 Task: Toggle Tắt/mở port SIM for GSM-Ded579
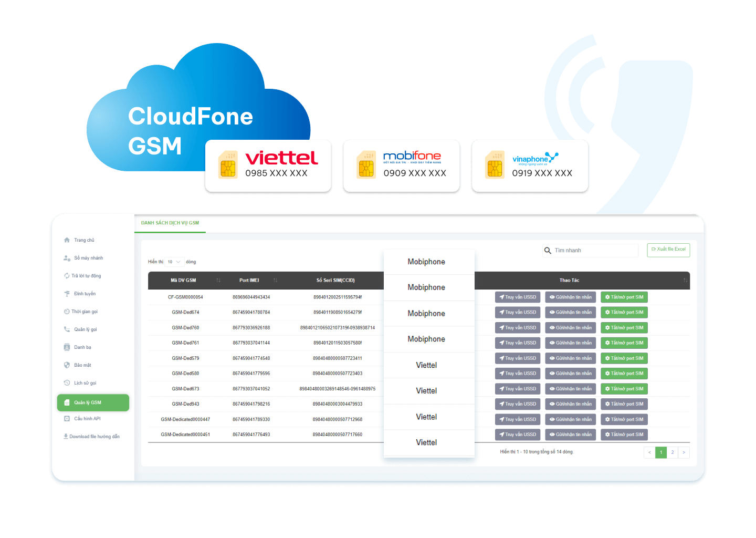tap(624, 358)
